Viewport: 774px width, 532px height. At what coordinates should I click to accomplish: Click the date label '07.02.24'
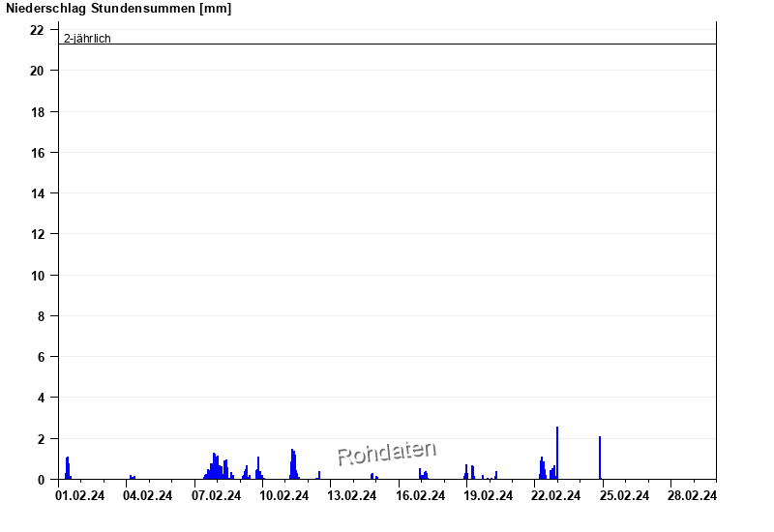coord(216,495)
